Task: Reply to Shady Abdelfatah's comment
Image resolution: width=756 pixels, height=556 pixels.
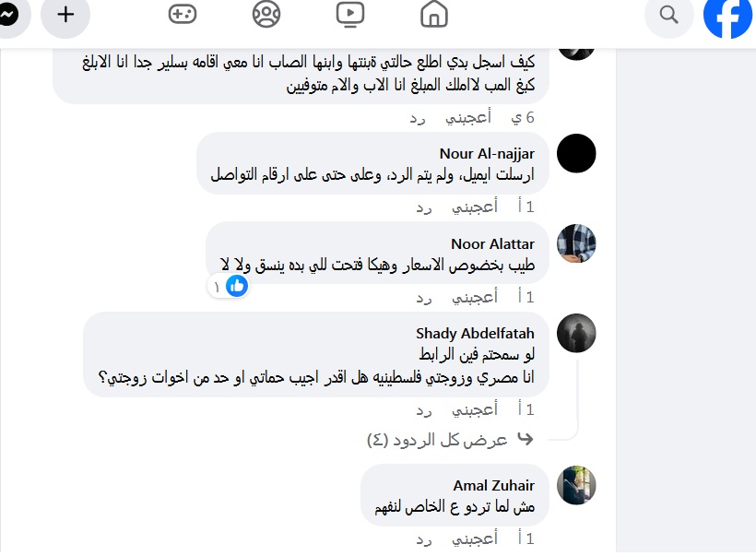Action: point(424,410)
